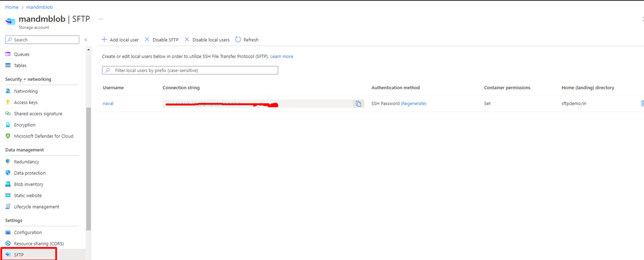Screen dimensions: 644x260
Task: Open Resource sharing (CORS)
Action: [38, 243]
